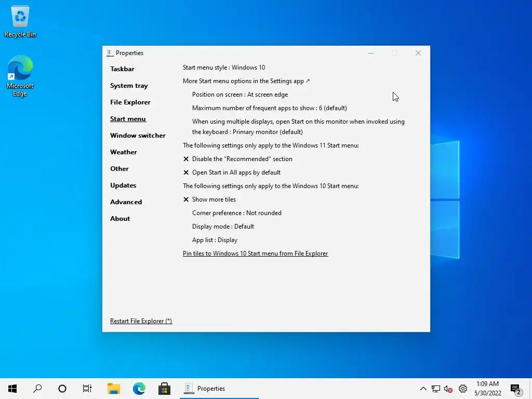The image size is (532, 399).
Task: Change Start menu style option
Action: point(224,68)
